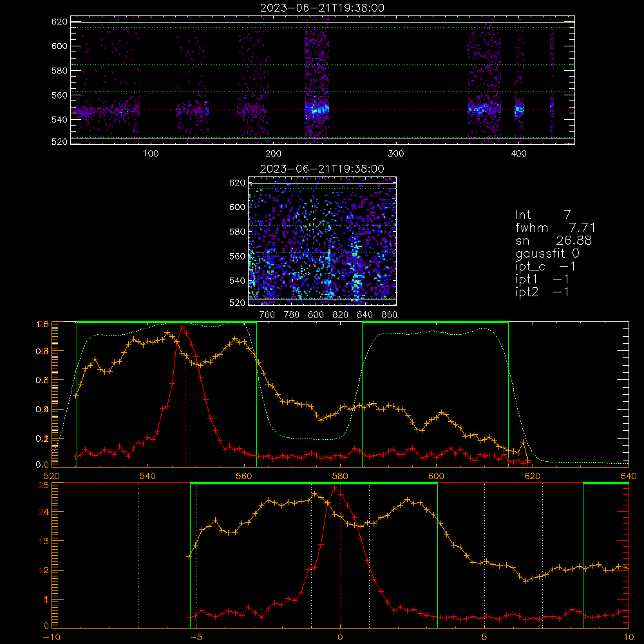Select the 'ipt2 -1' readout line
Screen dimensions: 644x644
(542, 292)
